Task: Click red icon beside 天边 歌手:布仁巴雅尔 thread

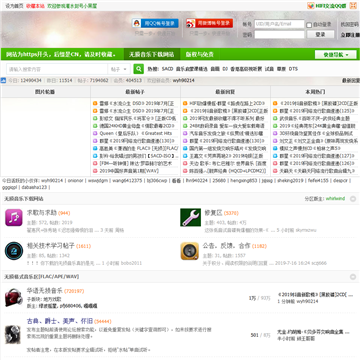Action: [x=185, y=163]
